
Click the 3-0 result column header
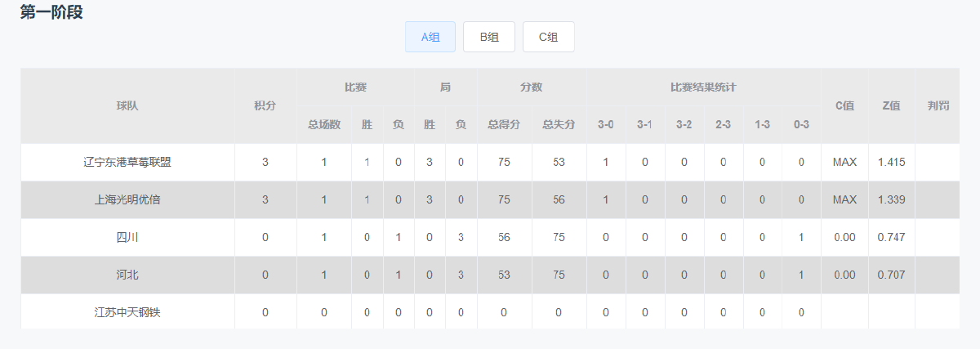click(606, 125)
